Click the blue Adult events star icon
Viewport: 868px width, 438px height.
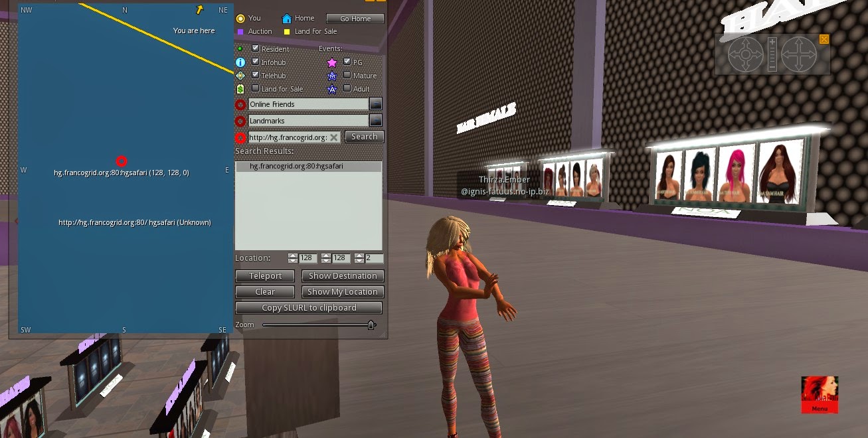(332, 89)
